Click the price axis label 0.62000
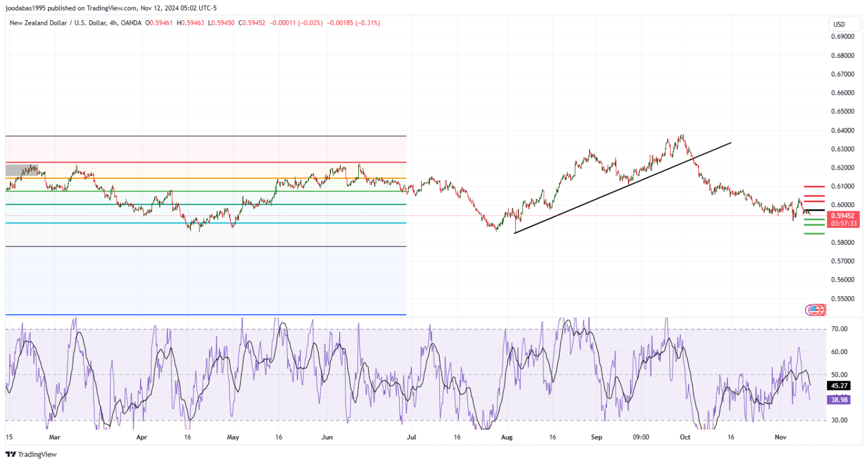The width and height of the screenshot is (868, 464). 843,168
